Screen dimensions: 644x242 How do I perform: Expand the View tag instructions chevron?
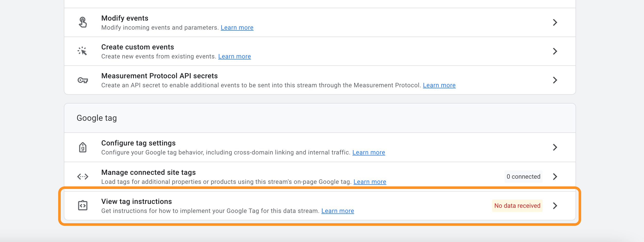coord(555,206)
